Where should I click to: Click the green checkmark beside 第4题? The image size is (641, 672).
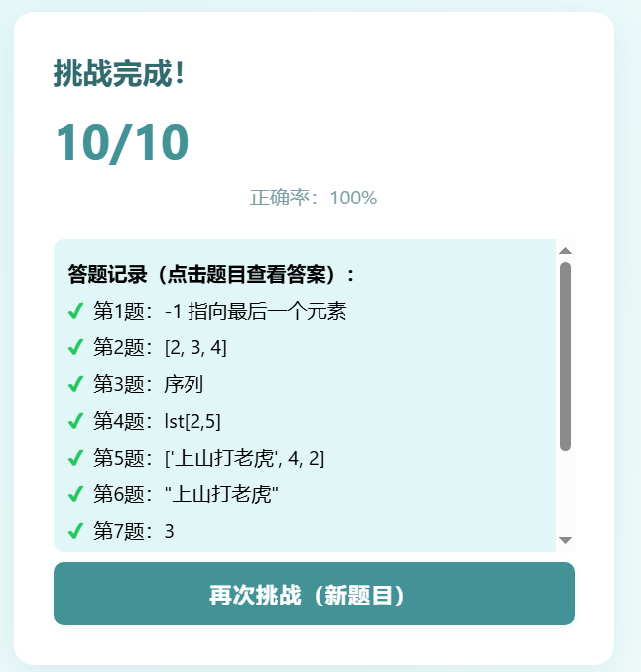74,422
